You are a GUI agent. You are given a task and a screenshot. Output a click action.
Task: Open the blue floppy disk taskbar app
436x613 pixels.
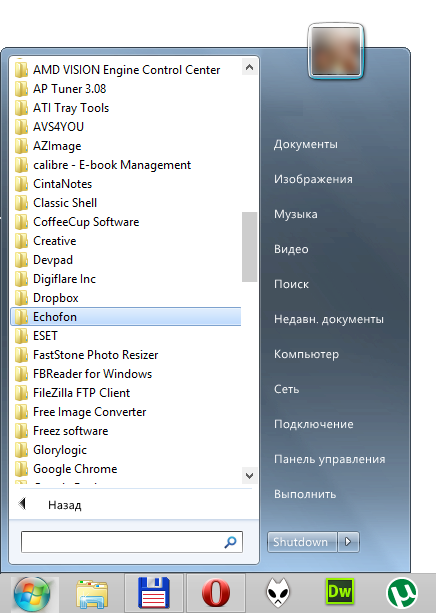(x=154, y=593)
